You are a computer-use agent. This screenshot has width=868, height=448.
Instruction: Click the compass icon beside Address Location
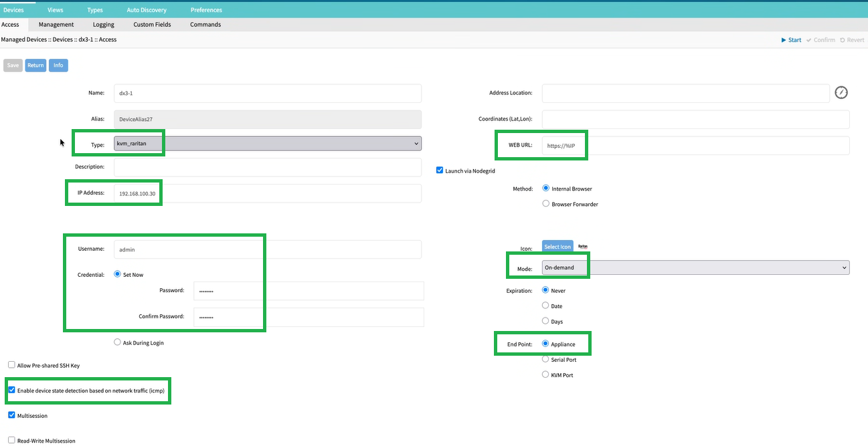[x=841, y=93]
